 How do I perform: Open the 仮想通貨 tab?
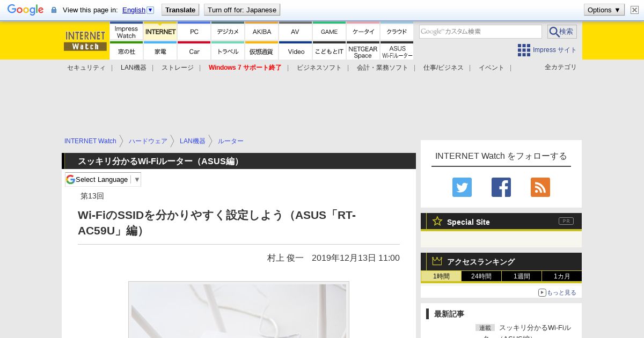(261, 51)
